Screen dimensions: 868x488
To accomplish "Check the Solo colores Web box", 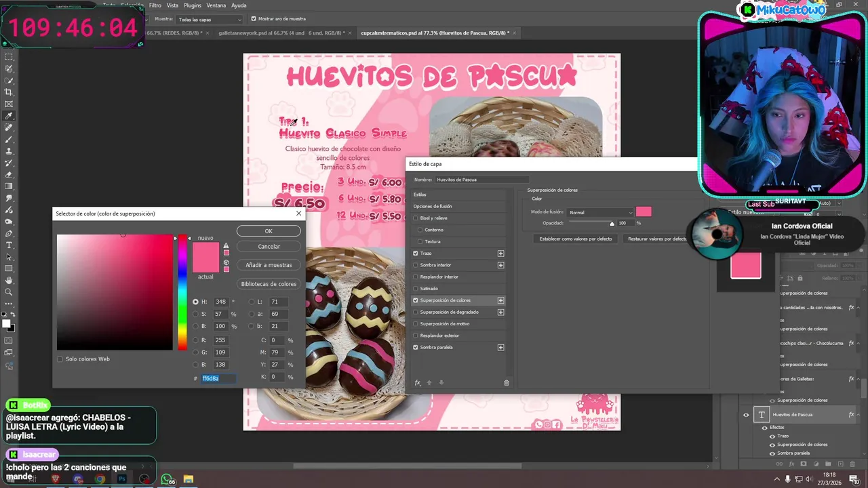I will [x=60, y=359].
